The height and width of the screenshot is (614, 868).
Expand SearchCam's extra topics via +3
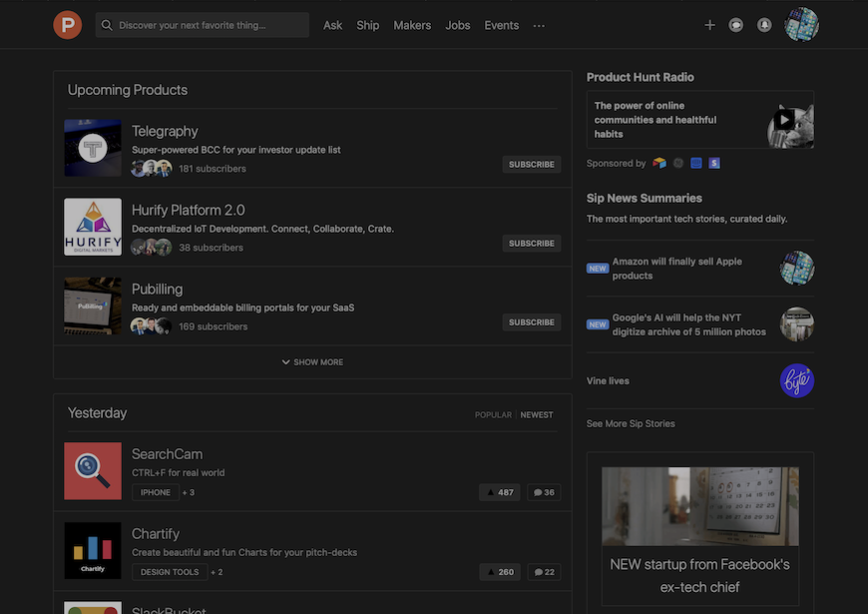point(188,491)
